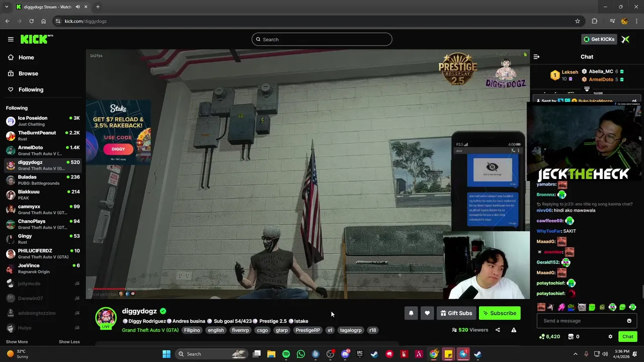Open Chrome tab search dropdown

[7, 7]
